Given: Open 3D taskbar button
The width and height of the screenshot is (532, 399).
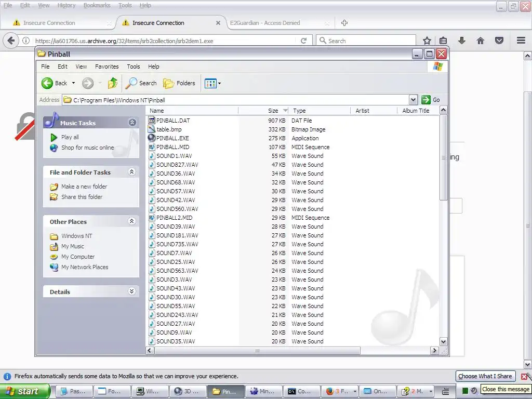Looking at the screenshot, I should coord(188,391).
